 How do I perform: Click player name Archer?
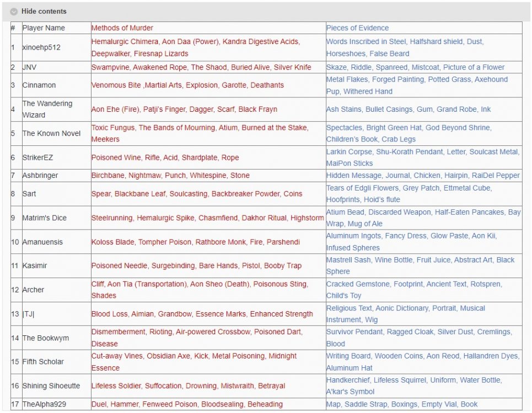[x=33, y=290]
